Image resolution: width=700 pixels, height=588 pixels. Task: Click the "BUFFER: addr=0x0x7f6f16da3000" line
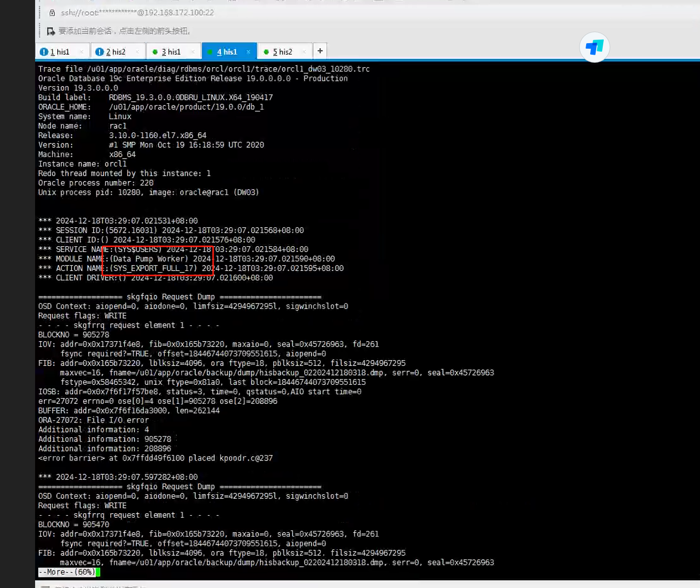[129, 411]
